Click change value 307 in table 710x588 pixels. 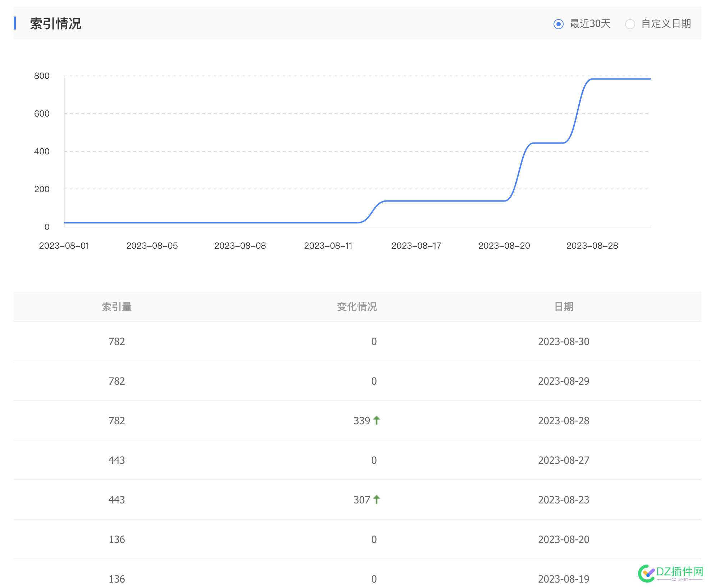coord(362,500)
